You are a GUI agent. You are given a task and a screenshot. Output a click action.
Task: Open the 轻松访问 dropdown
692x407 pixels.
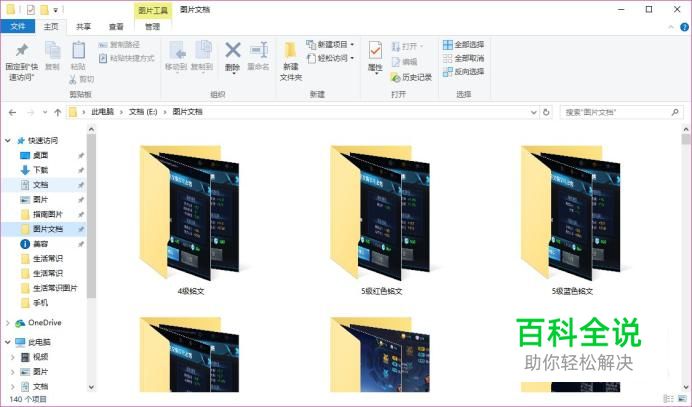pos(330,58)
